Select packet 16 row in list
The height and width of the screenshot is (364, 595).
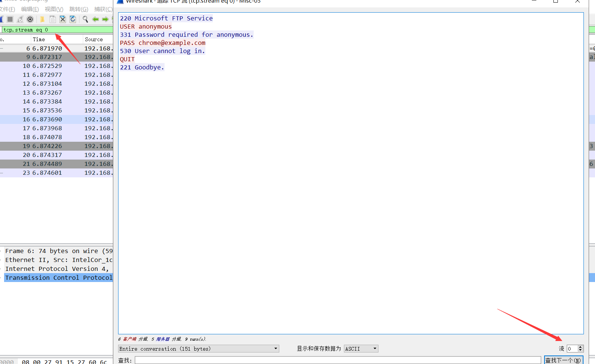pyautogui.click(x=56, y=119)
